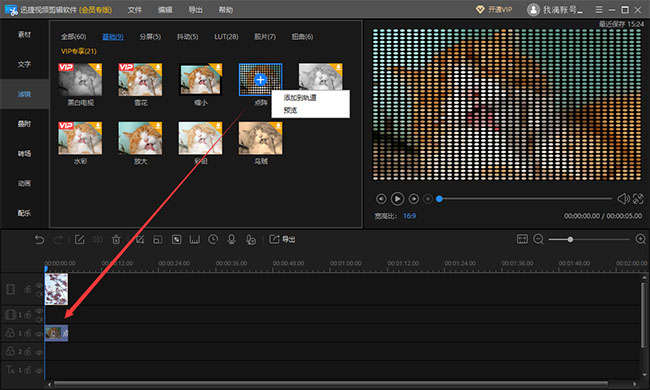
Task: Switch to the 分屏(5) filter tab
Action: [150, 36]
